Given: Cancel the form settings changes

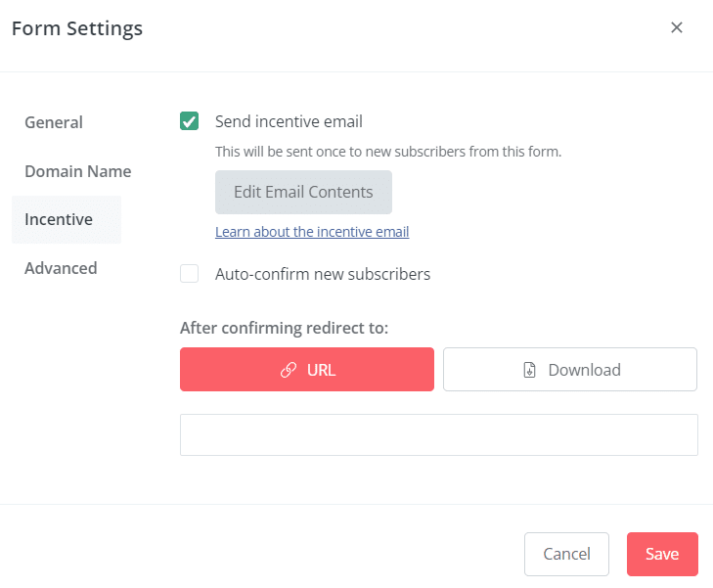Looking at the screenshot, I should click(x=566, y=554).
